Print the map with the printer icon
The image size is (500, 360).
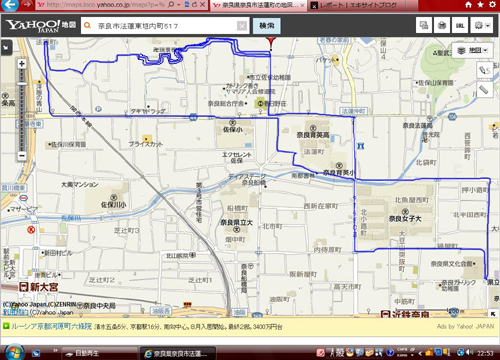[442, 25]
